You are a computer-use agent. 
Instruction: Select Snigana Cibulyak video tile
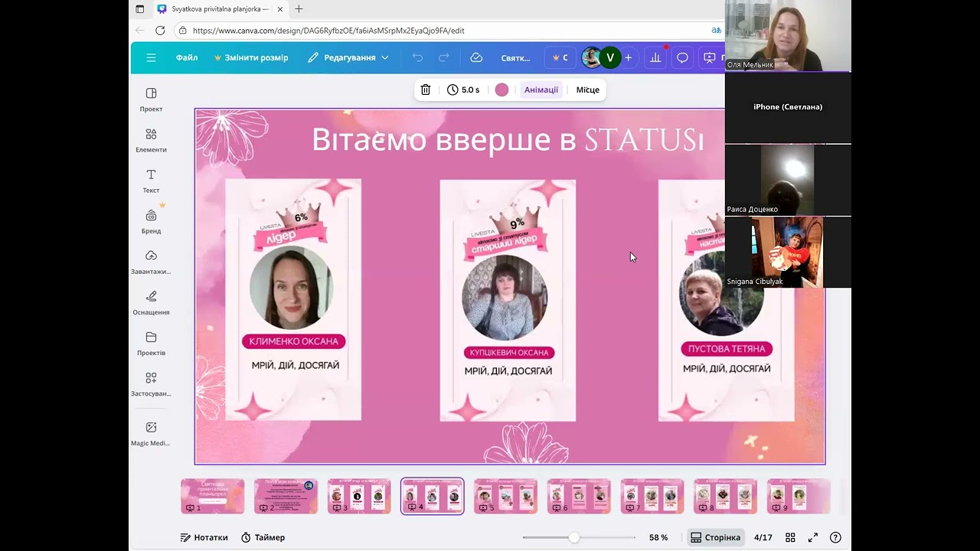788,252
